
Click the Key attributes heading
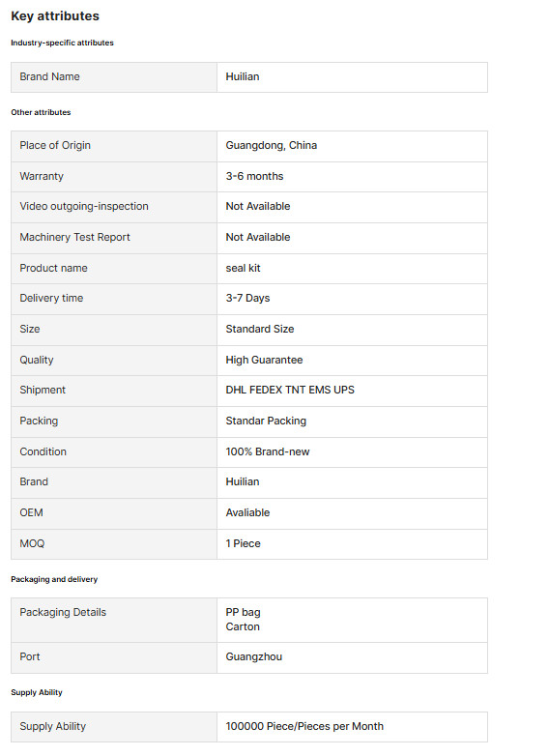pyautogui.click(x=55, y=15)
